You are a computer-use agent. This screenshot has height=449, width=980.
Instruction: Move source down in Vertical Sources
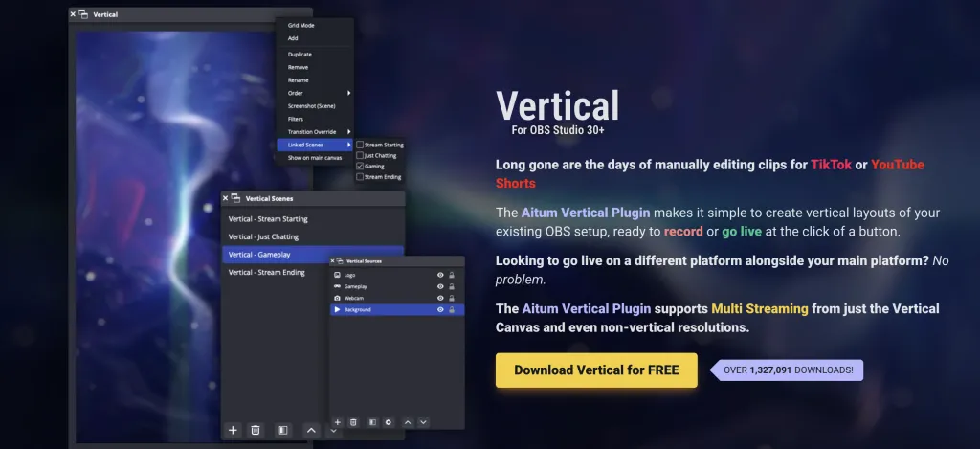point(423,422)
